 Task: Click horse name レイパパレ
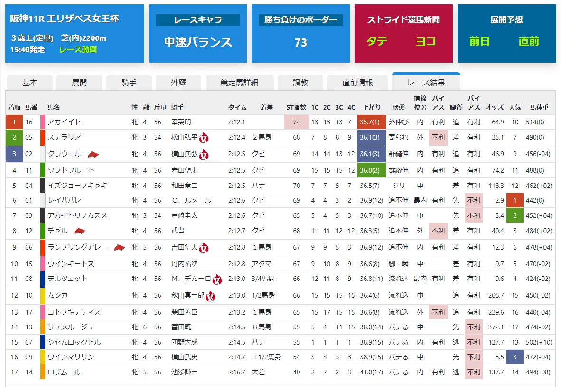pyautogui.click(x=65, y=200)
